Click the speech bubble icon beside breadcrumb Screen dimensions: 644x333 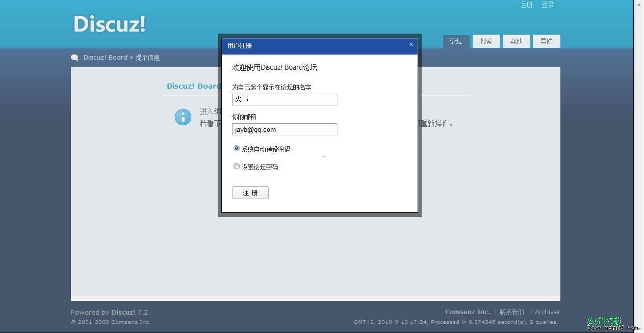click(75, 58)
